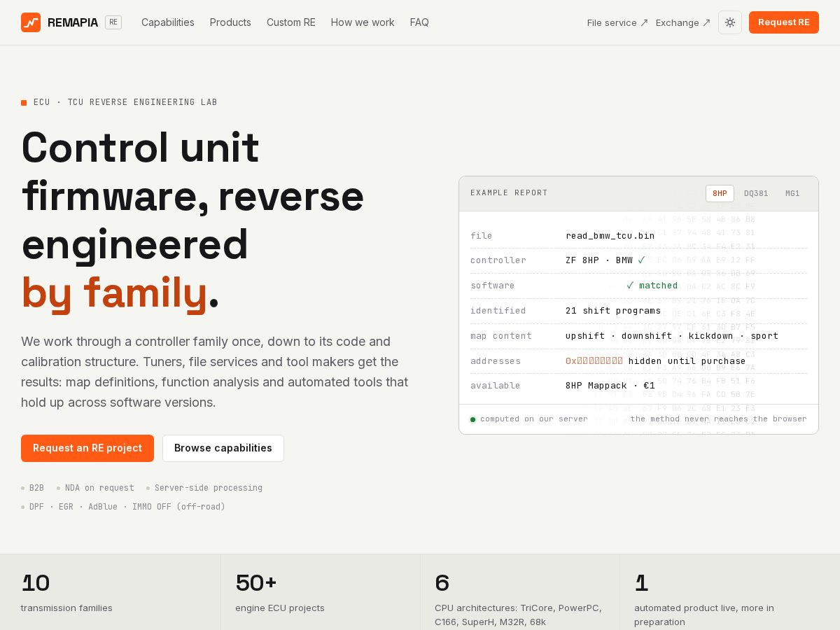Click the ZF 8HP · BMW controller value

pos(599,260)
